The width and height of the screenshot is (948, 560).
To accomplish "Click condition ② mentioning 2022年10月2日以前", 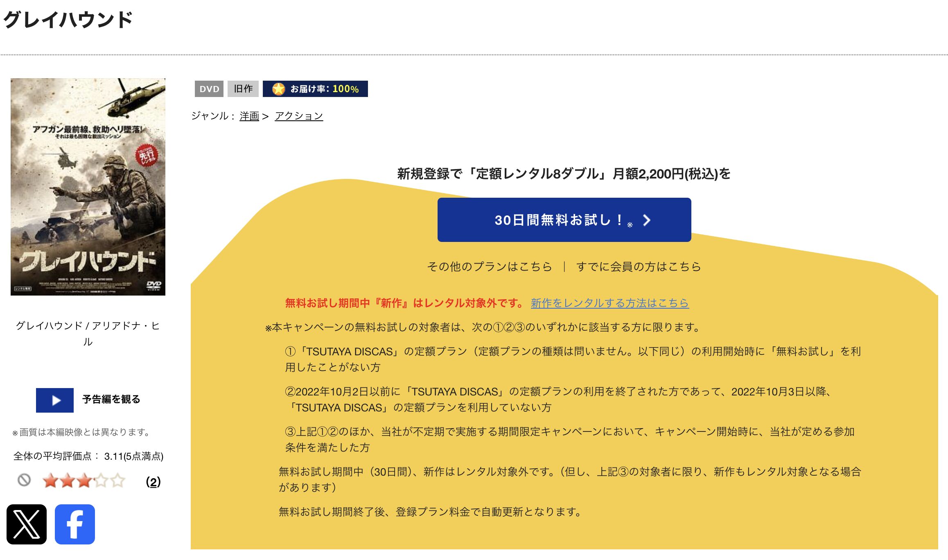I will click(x=559, y=399).
